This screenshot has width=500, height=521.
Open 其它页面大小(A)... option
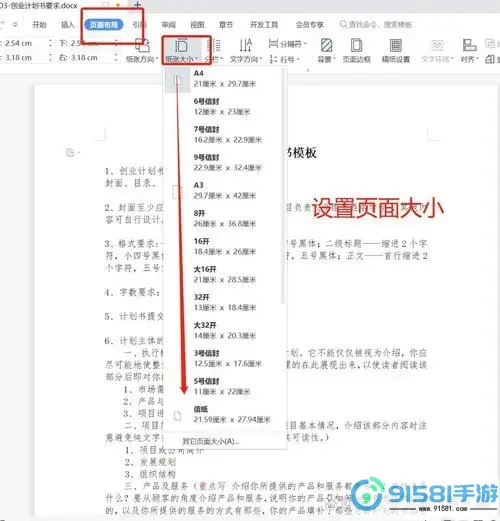211,441
